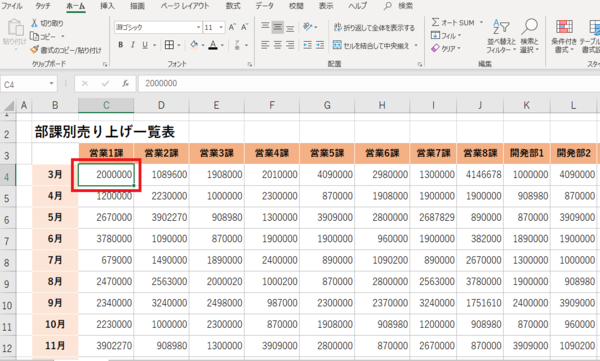The width and height of the screenshot is (600, 361).
Task: Align text left
Action: click(x=265, y=45)
